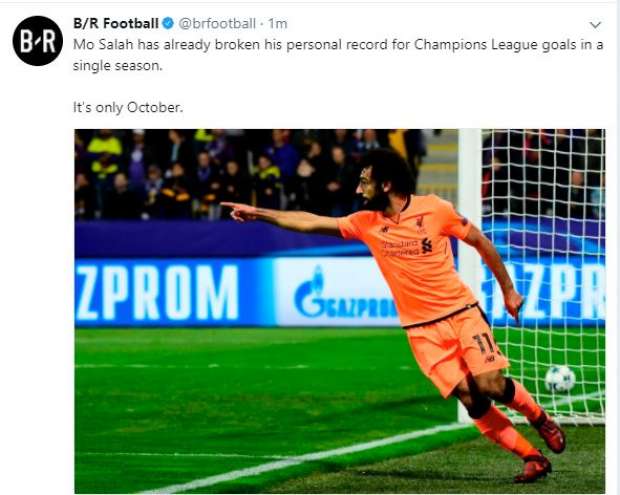Viewport: 620px width, 495px height.
Task: Visit the @brfootball handle link
Action: coord(217,24)
